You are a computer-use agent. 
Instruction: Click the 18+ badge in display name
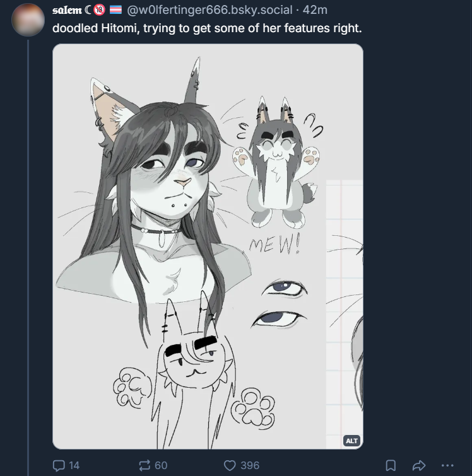pos(99,10)
